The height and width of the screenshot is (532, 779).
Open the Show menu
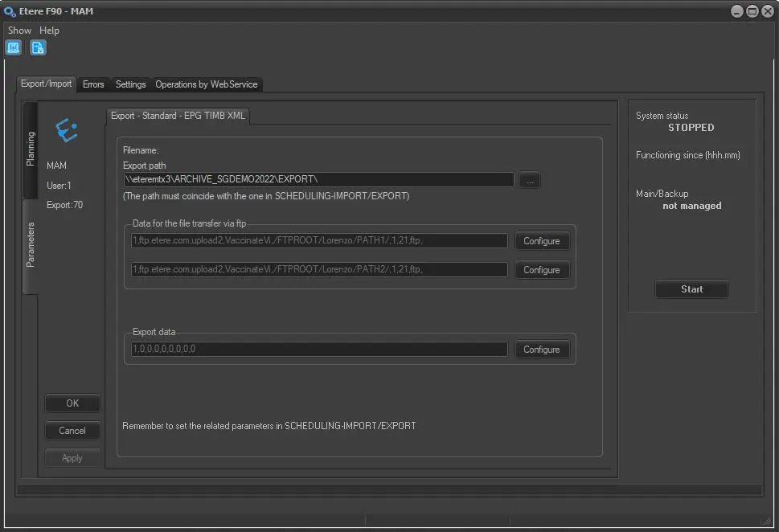click(x=19, y=31)
